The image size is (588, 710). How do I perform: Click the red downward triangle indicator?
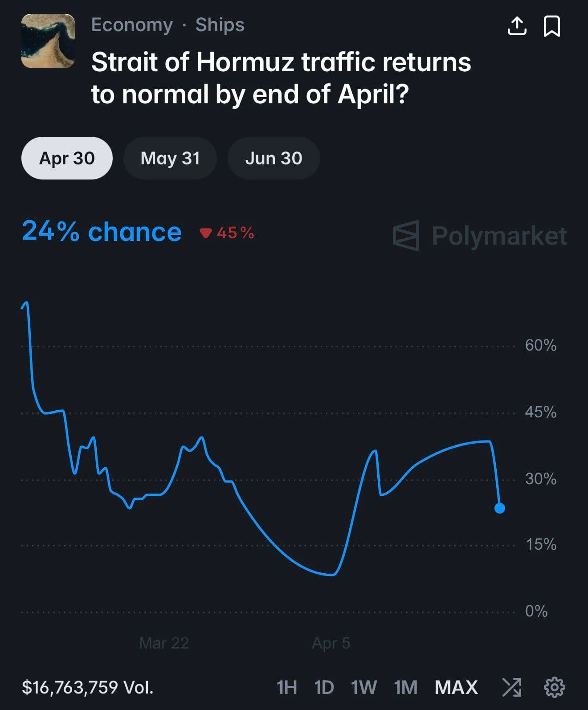pos(206,233)
